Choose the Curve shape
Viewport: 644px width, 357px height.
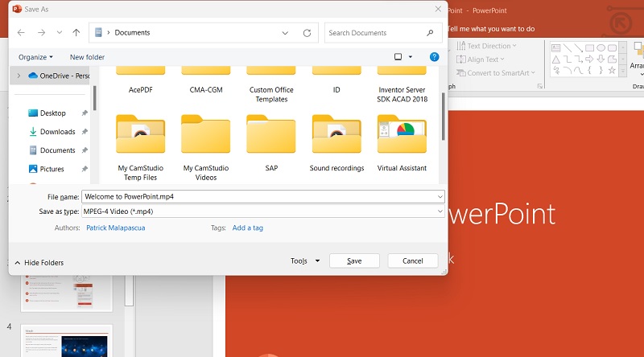tap(578, 70)
